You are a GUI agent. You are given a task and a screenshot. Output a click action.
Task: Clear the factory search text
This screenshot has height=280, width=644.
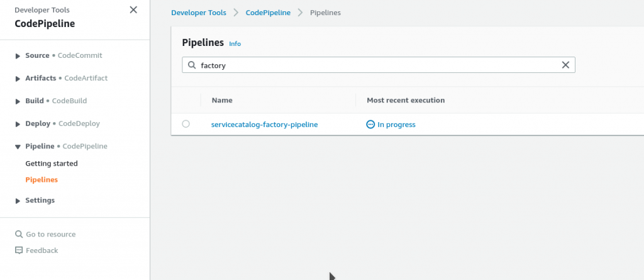565,65
